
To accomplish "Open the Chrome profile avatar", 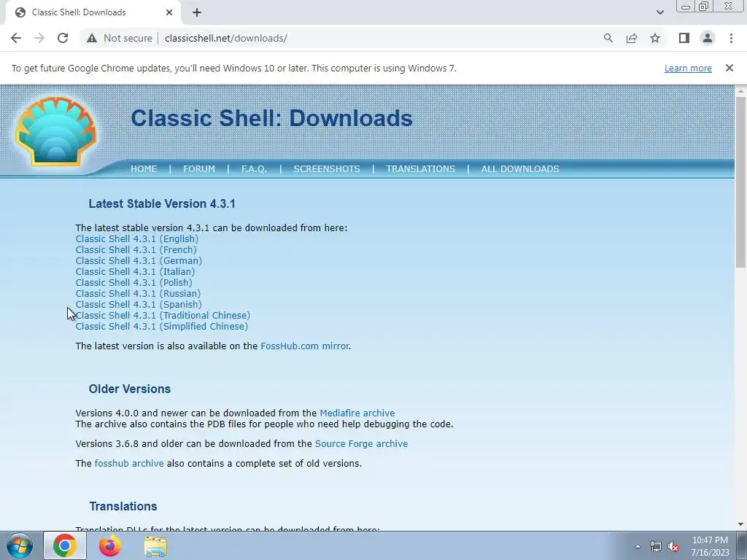I will pyautogui.click(x=708, y=38).
